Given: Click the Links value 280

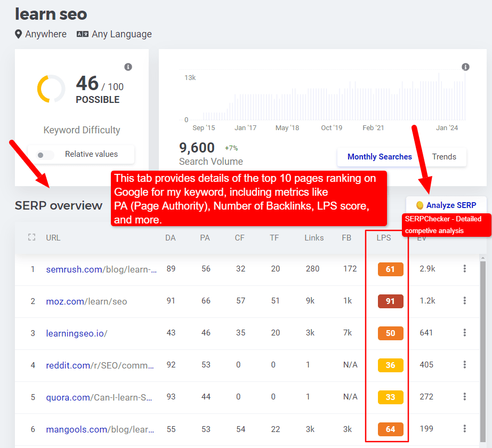Looking at the screenshot, I should point(312,269).
